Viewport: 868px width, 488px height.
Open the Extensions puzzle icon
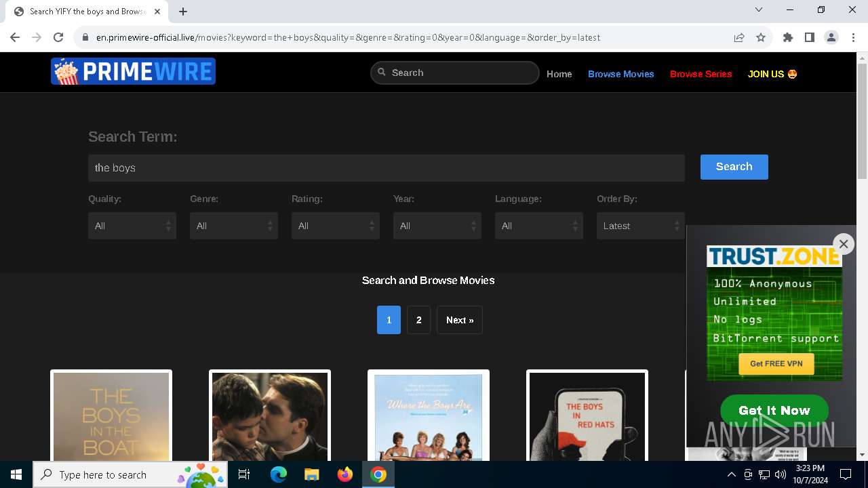(788, 37)
